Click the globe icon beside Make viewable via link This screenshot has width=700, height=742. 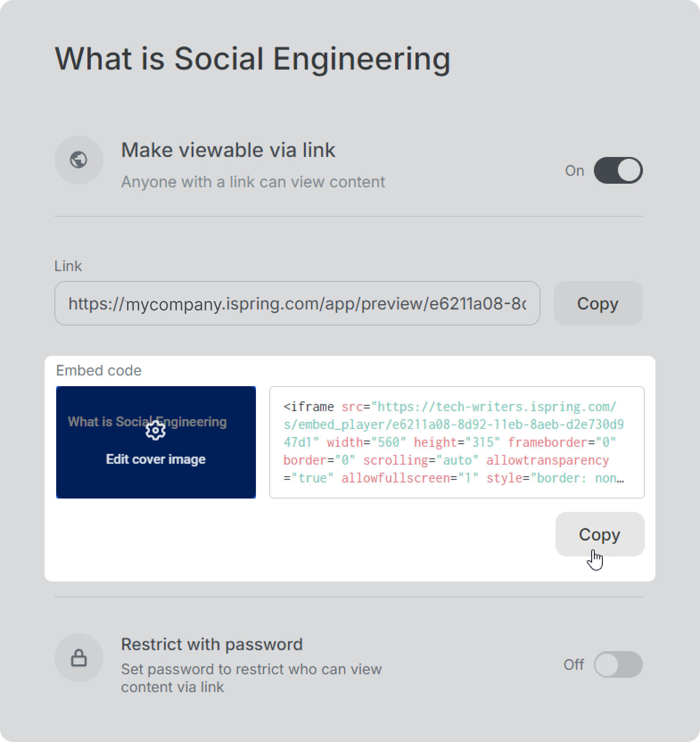79,160
